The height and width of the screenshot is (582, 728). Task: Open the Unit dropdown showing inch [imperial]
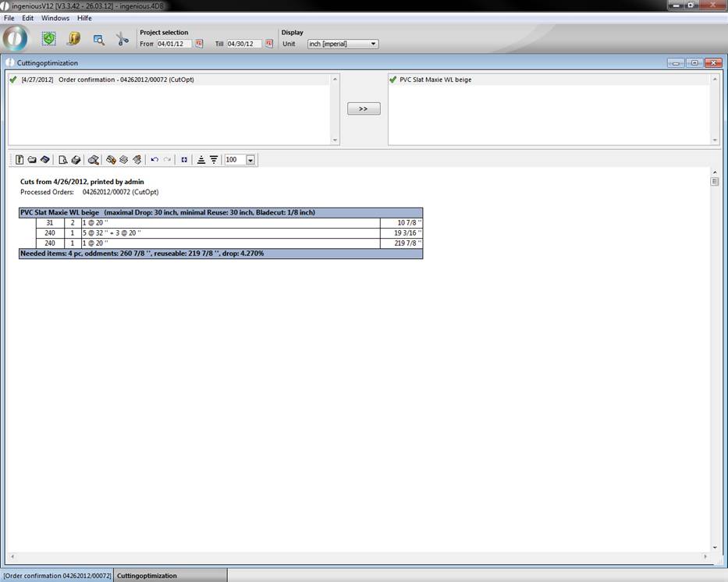pos(343,44)
